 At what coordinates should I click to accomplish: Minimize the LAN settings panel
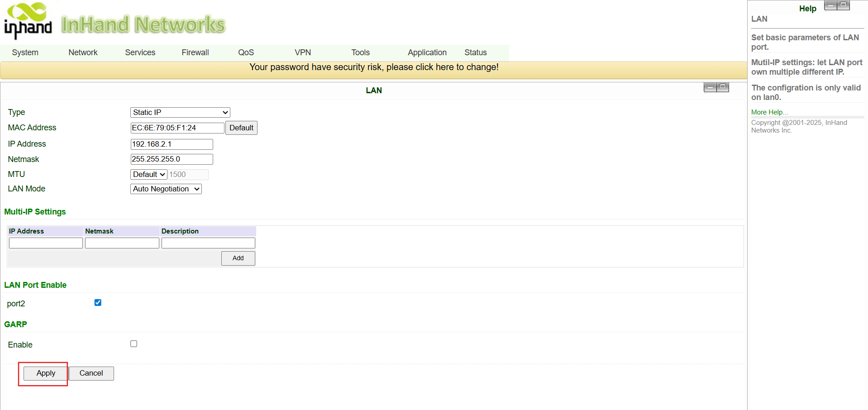click(x=710, y=87)
